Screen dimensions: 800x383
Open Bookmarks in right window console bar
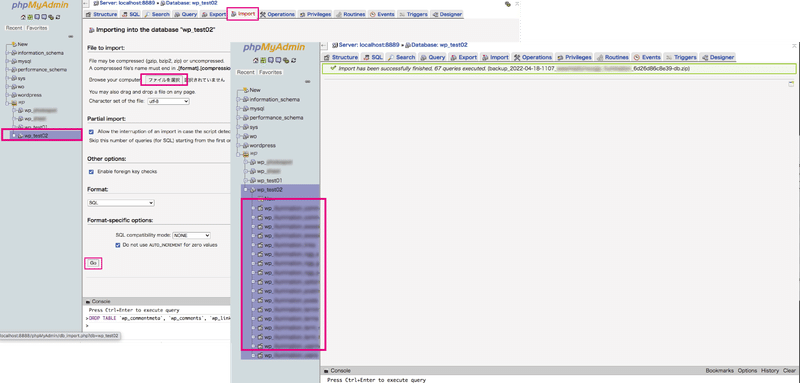point(719,371)
